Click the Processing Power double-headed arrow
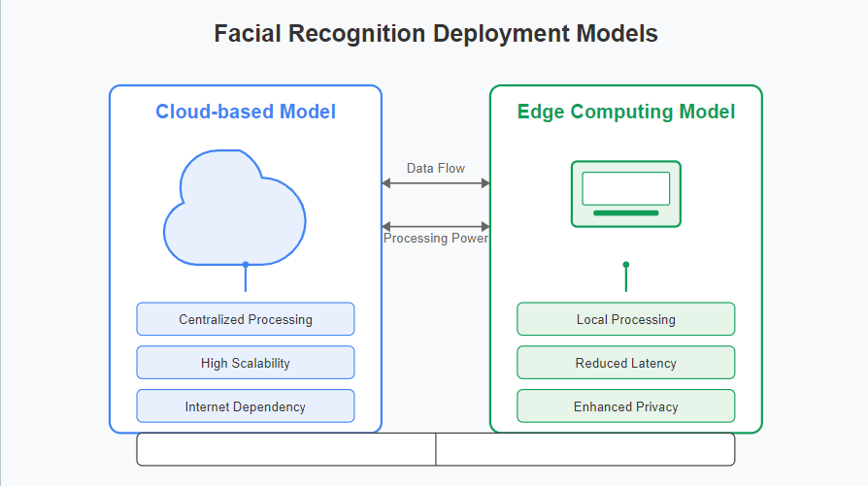Screen dimensions: 868x486 (x=436, y=226)
